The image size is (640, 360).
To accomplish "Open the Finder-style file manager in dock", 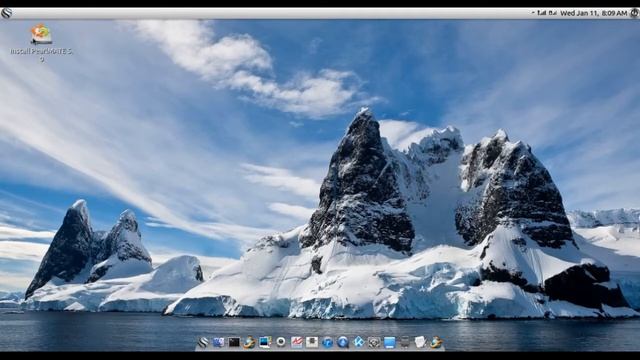I will pos(218,342).
